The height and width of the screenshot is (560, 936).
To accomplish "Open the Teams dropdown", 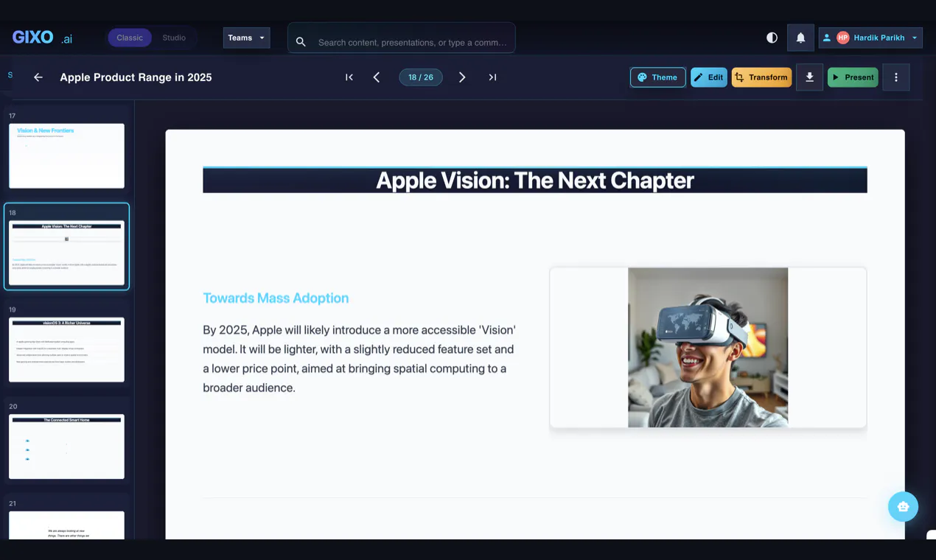I will click(x=246, y=38).
